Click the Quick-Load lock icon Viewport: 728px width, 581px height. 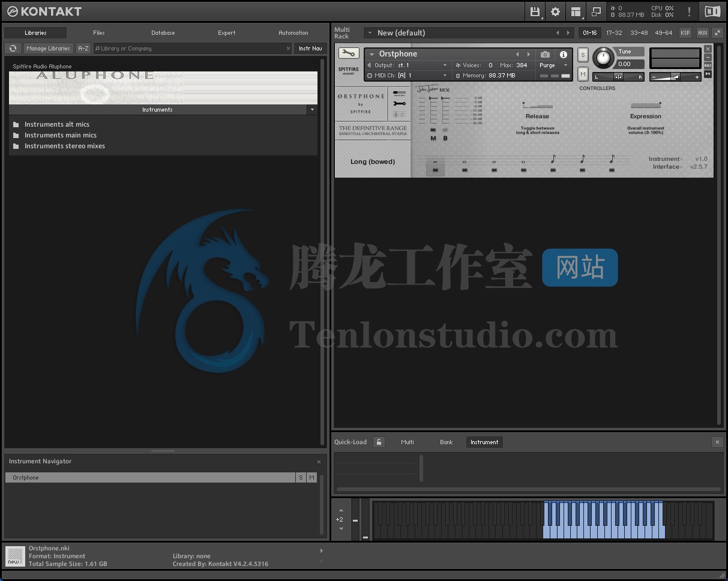pyautogui.click(x=379, y=442)
